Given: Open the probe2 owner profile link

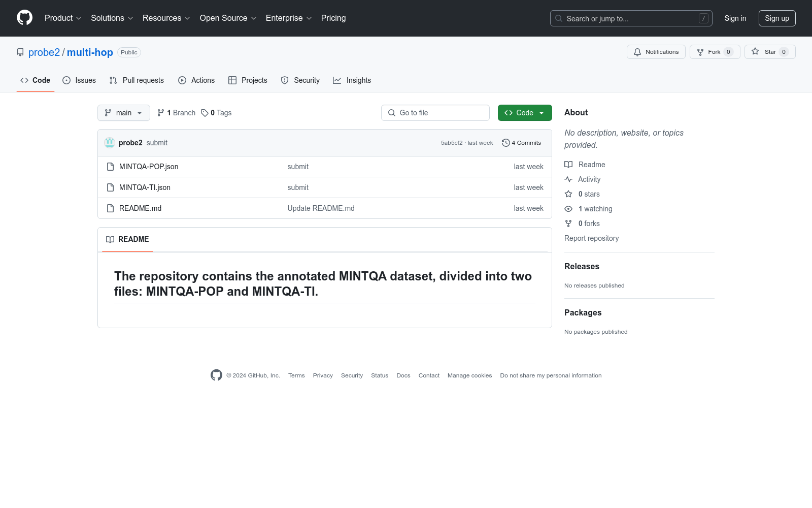Looking at the screenshot, I should tap(44, 52).
